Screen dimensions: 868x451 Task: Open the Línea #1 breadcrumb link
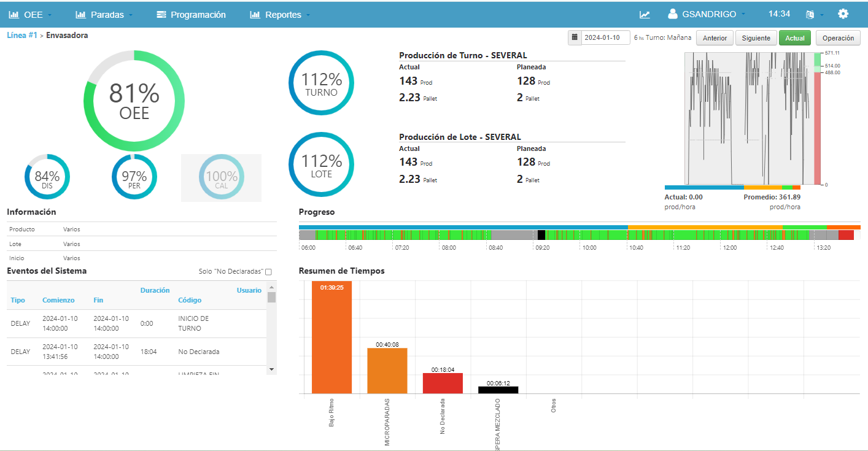click(22, 36)
